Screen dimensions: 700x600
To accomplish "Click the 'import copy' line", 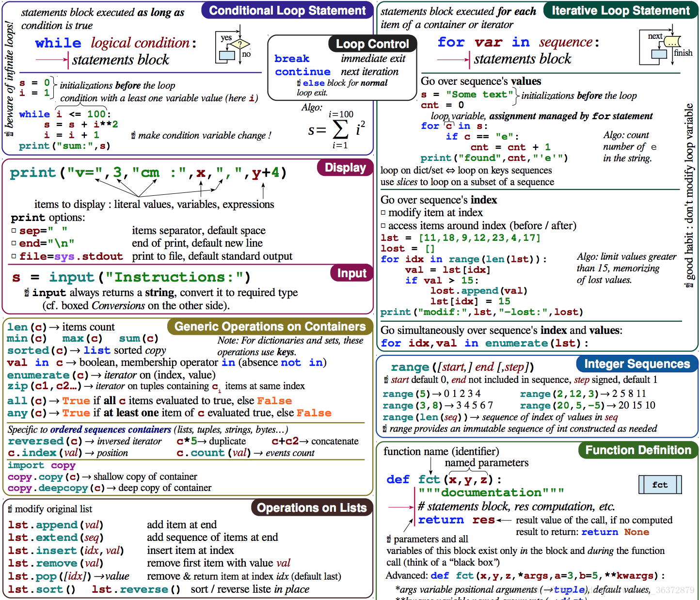I will (42, 465).
